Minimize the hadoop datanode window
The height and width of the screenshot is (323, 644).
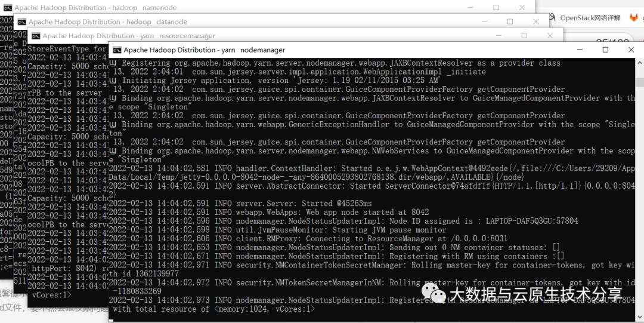485,22
